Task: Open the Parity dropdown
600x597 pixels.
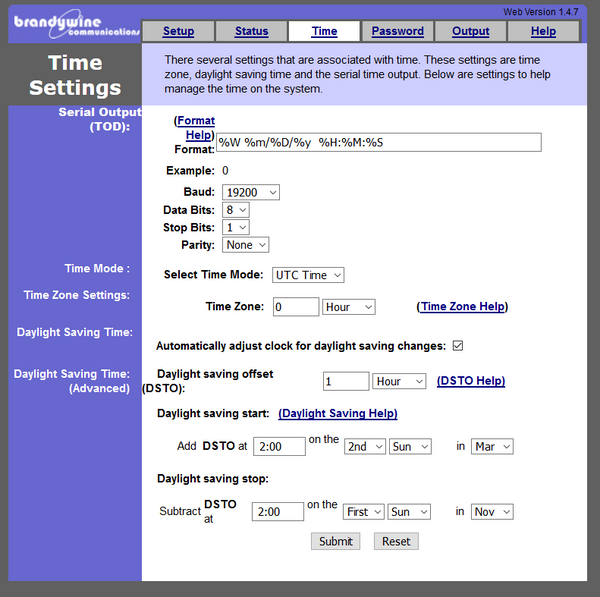Action: click(245, 245)
